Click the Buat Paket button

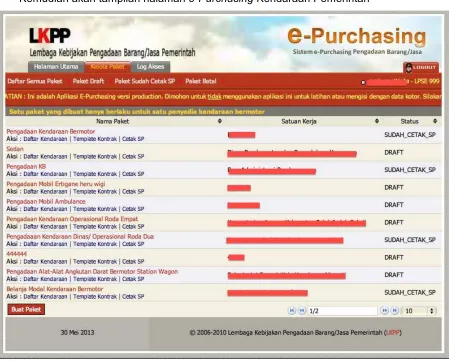(x=26, y=309)
